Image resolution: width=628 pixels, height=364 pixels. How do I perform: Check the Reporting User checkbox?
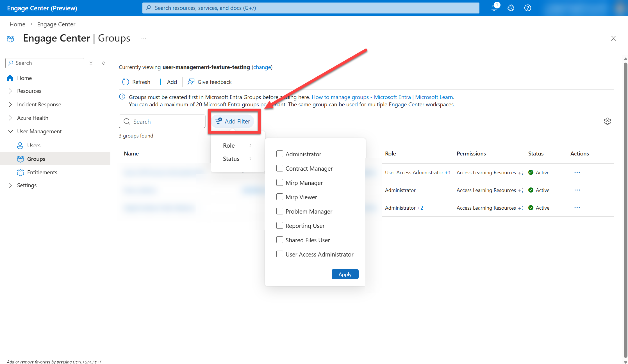(x=280, y=225)
